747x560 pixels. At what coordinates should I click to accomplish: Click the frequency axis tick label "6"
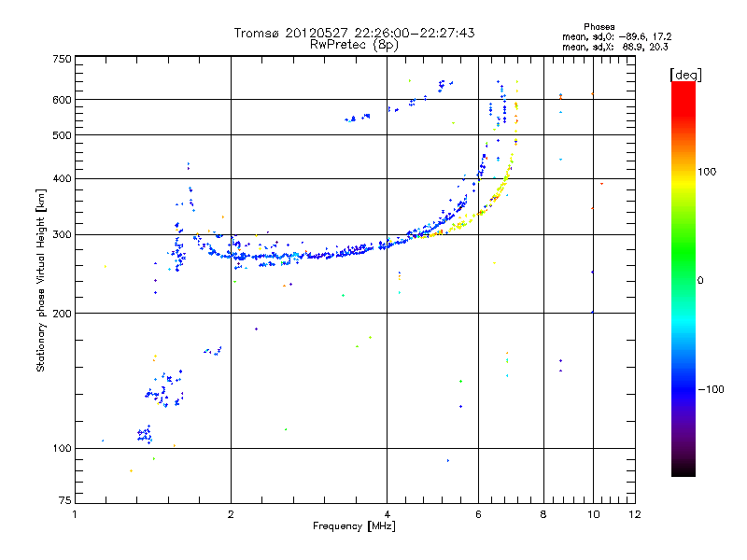coord(478,514)
